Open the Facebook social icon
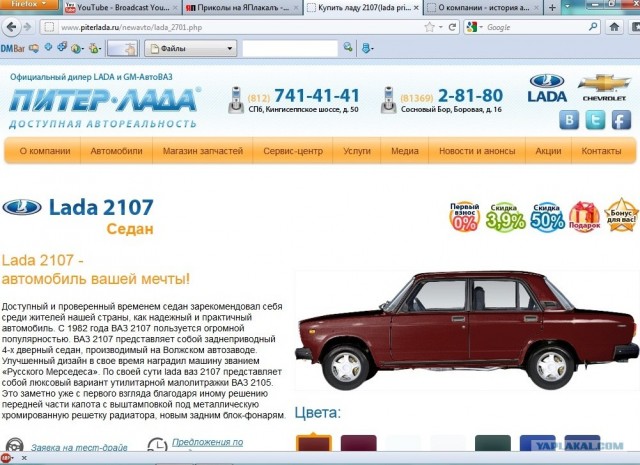 click(621, 120)
